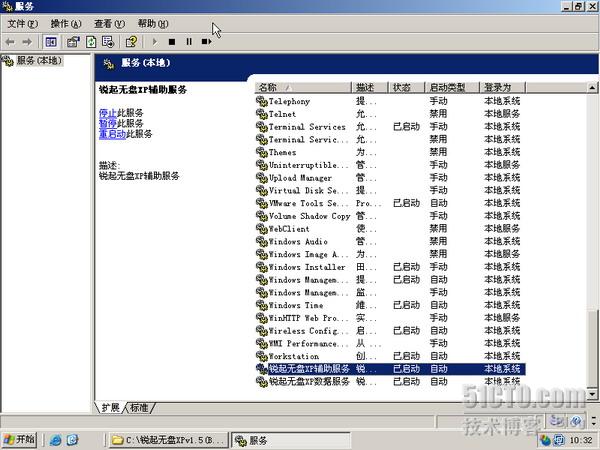600x450 pixels.
Task: Select the Terminal Services row name
Action: point(307,127)
